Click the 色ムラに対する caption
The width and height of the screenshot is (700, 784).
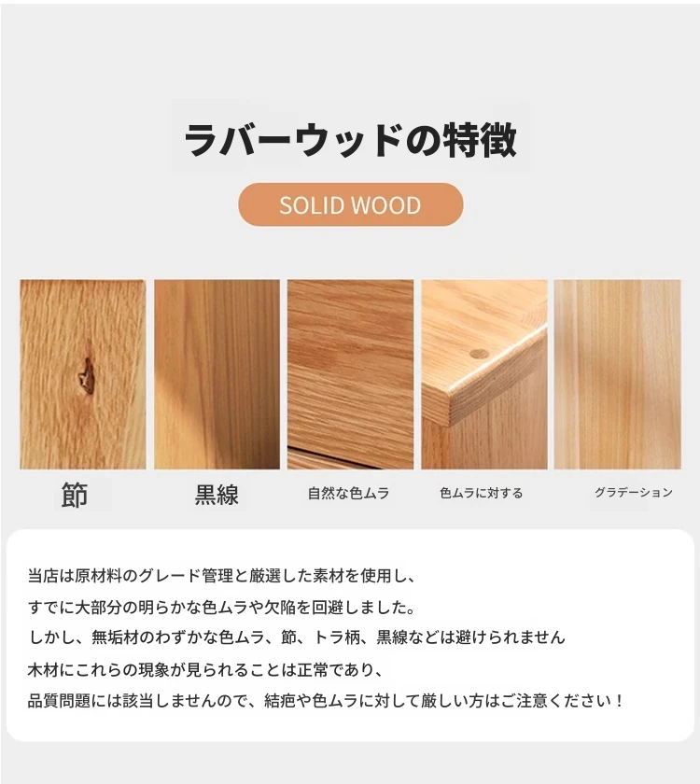[x=482, y=494]
